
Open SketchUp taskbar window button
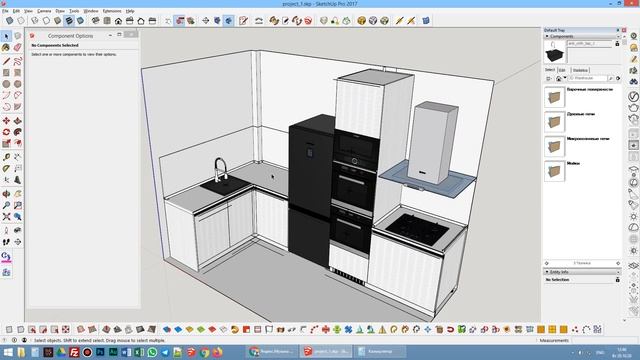[x=325, y=351]
